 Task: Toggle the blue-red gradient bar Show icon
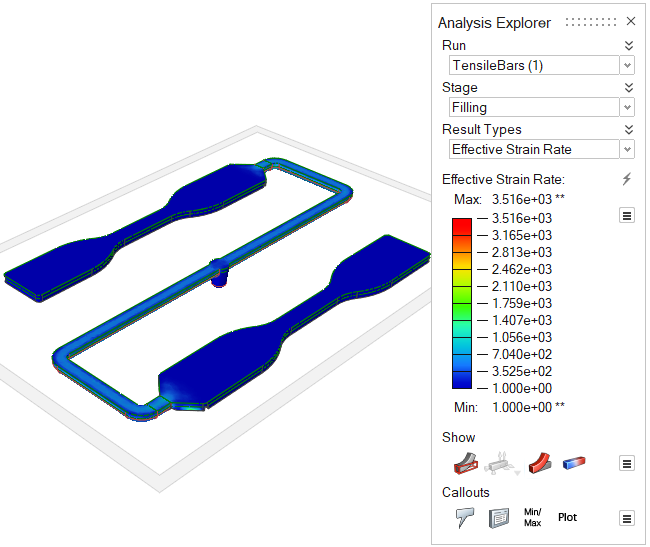click(574, 463)
